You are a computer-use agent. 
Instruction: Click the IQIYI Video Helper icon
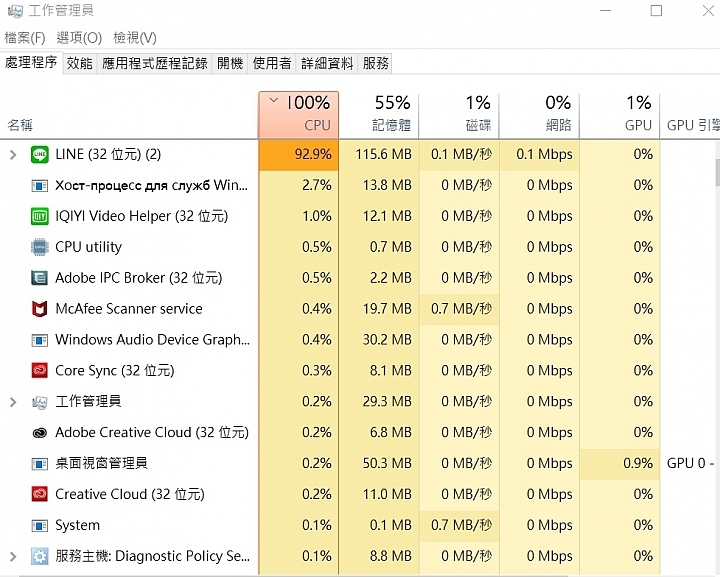pyautogui.click(x=40, y=216)
